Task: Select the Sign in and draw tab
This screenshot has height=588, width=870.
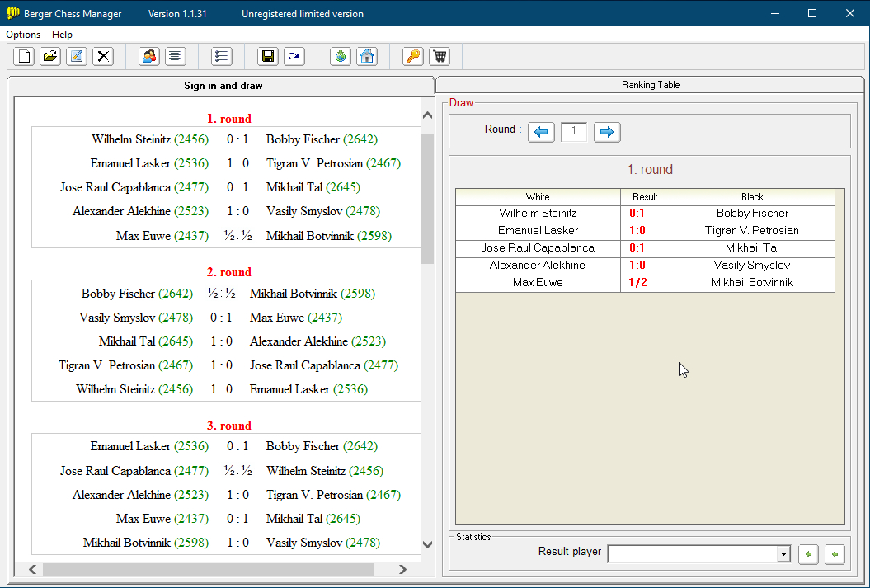Action: 223,86
